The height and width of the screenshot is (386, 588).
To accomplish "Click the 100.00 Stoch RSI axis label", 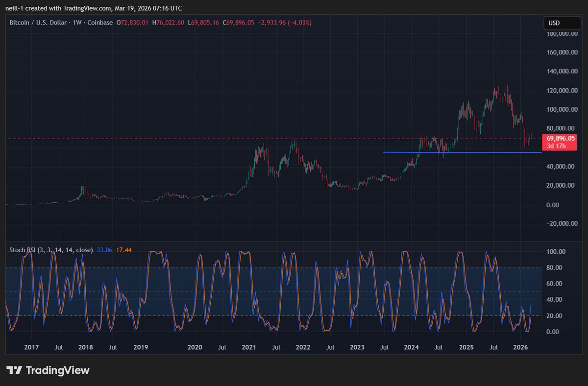I will coord(556,252).
